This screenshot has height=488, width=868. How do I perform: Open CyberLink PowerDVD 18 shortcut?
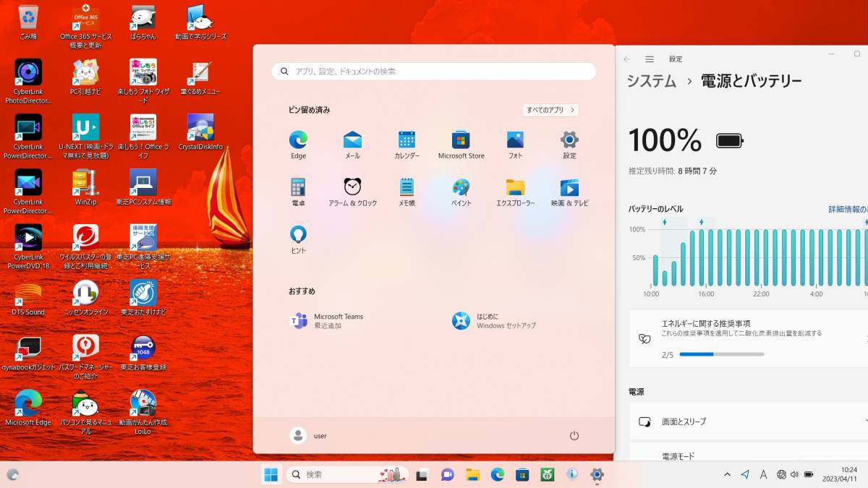pyautogui.click(x=27, y=247)
